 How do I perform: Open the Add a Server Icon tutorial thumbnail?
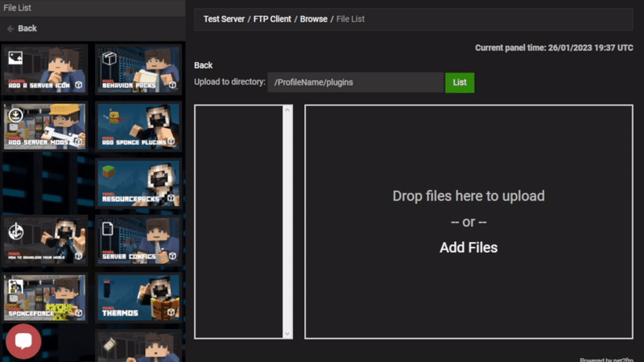pos(45,69)
